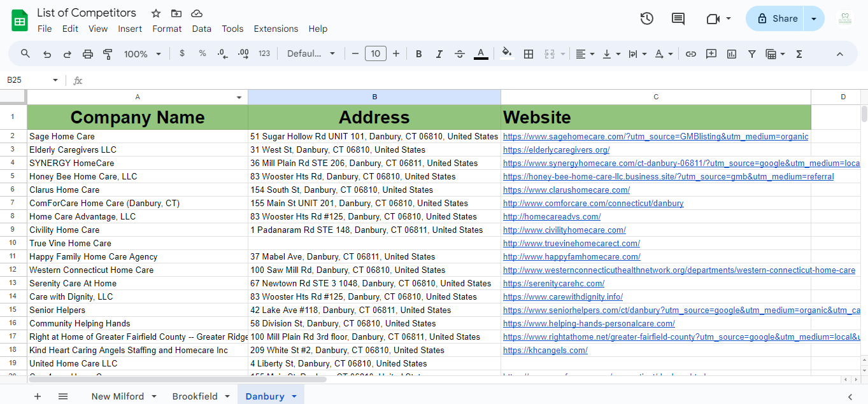
Task: Open borders options
Action: point(528,54)
